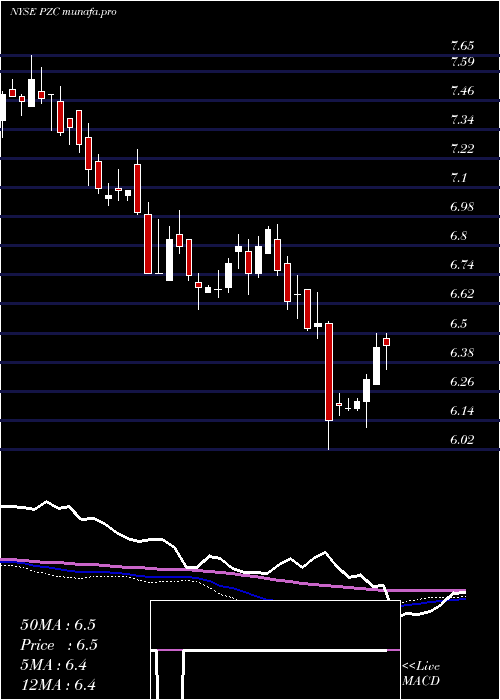Click the 7.34 price axis label
This screenshot has width=500, height=700.
point(462,120)
